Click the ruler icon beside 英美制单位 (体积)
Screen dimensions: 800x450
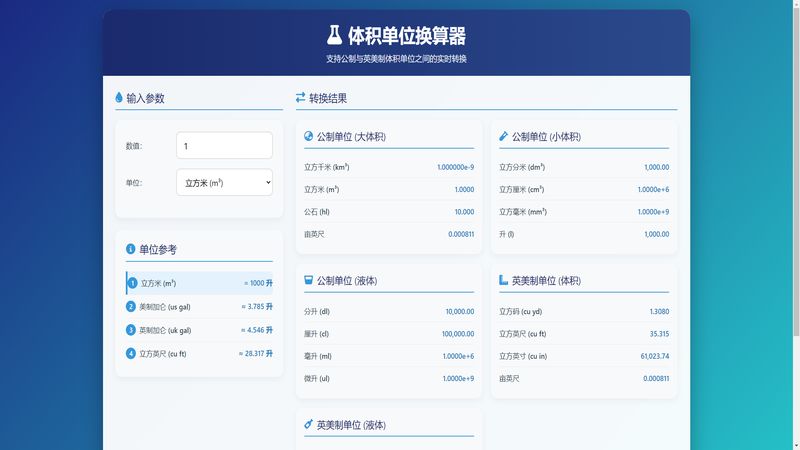[504, 280]
